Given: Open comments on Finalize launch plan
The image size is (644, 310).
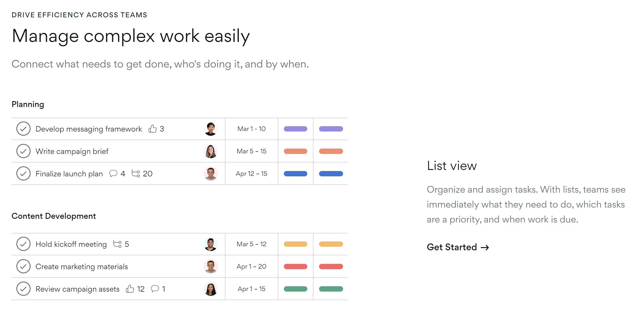Looking at the screenshot, I should click(113, 174).
